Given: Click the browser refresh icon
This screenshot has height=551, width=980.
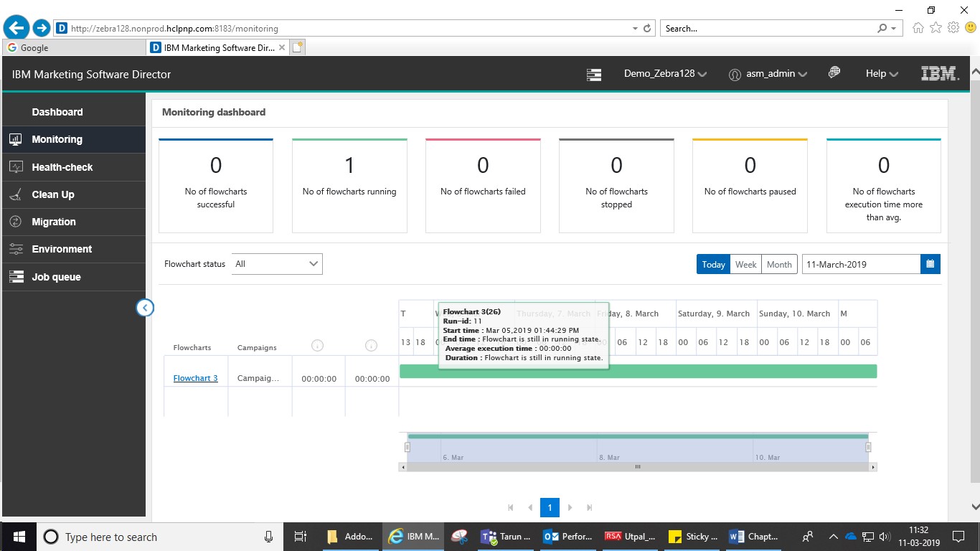Looking at the screenshot, I should click(647, 29).
